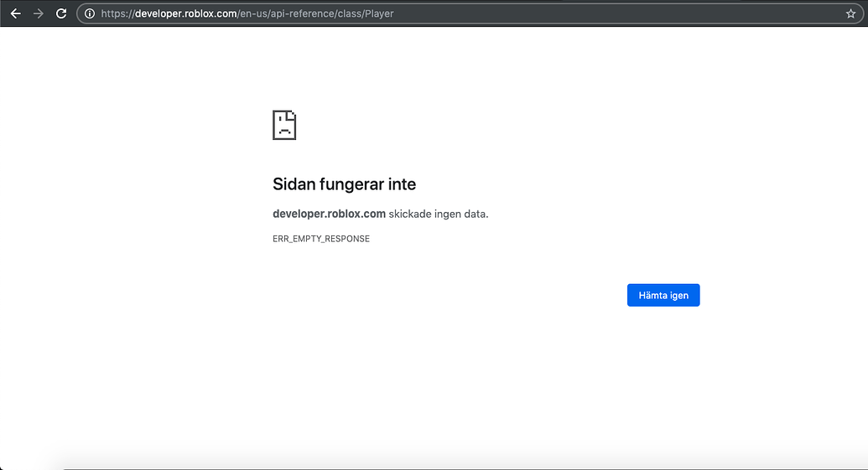Click the 'developer.roblox.com skickade ingen data.' message
The height and width of the screenshot is (470, 868).
point(380,214)
